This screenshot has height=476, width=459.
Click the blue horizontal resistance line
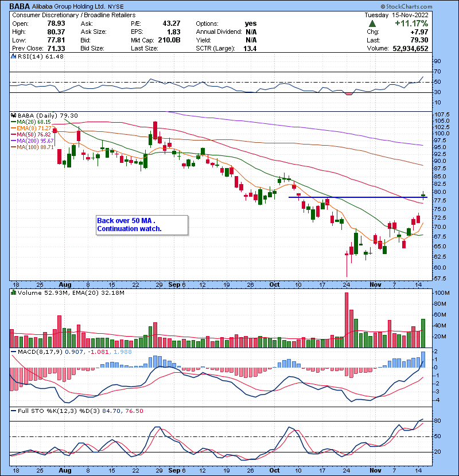[x=358, y=197]
